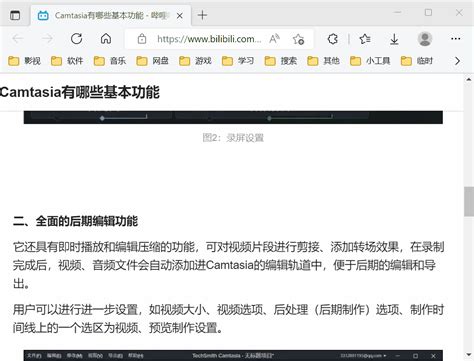Open the user profile avatar
Image resolution: width=474 pixels, height=361 pixels.
425,39
